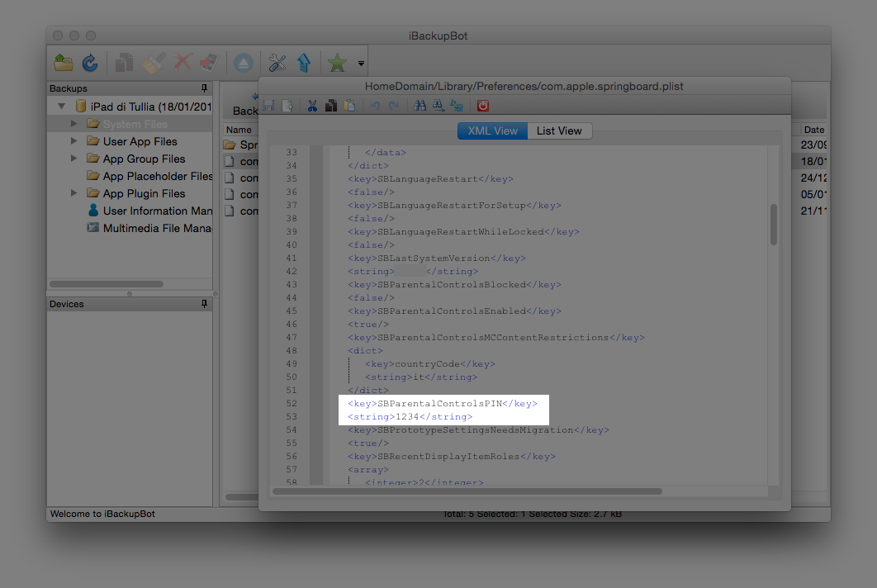Collapse the iPad di Tullia backup node
Image resolution: width=877 pixels, height=588 pixels.
(x=62, y=107)
